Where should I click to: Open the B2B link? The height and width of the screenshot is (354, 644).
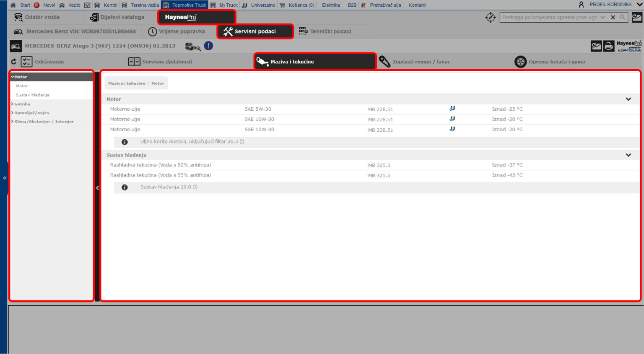coord(352,5)
